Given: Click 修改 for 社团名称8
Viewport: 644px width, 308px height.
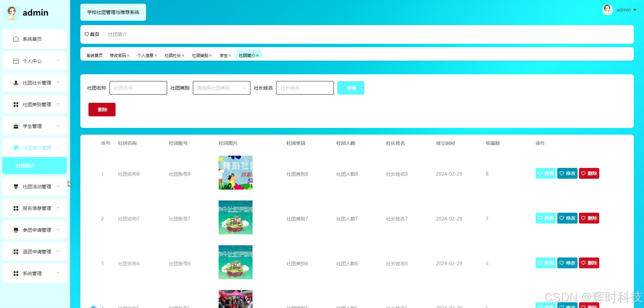Looking at the screenshot, I should pyautogui.click(x=567, y=173).
